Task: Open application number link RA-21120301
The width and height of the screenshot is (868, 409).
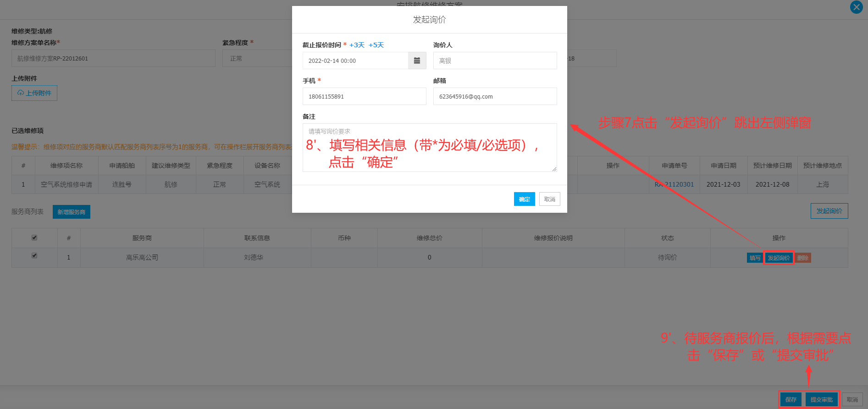Action: (x=674, y=184)
